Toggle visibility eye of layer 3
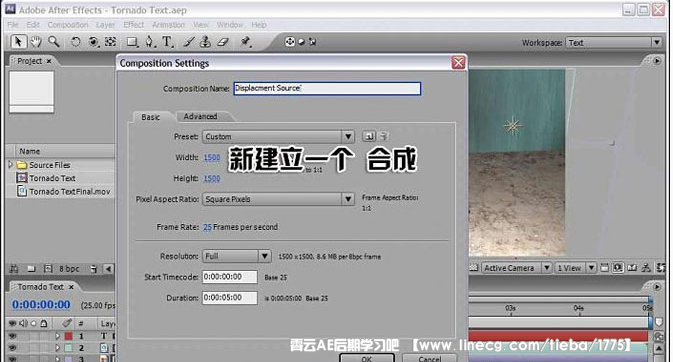The image size is (673, 362). (12, 359)
